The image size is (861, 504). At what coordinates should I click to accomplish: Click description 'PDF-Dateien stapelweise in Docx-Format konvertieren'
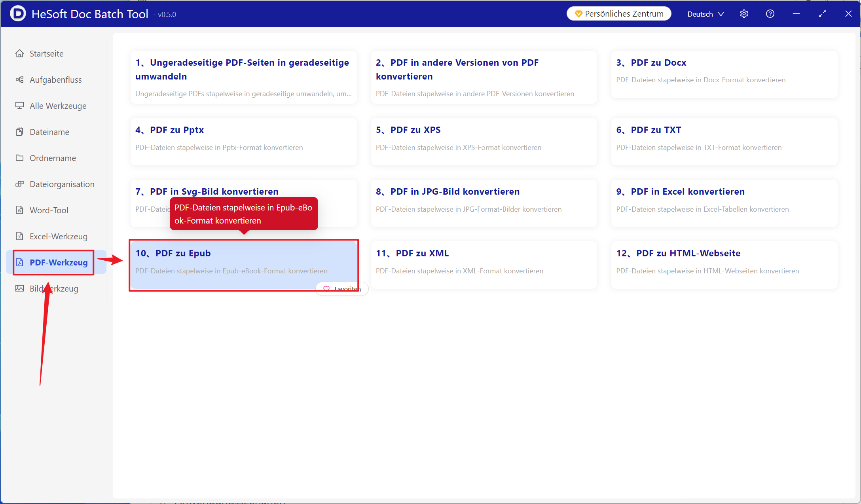[x=701, y=80]
